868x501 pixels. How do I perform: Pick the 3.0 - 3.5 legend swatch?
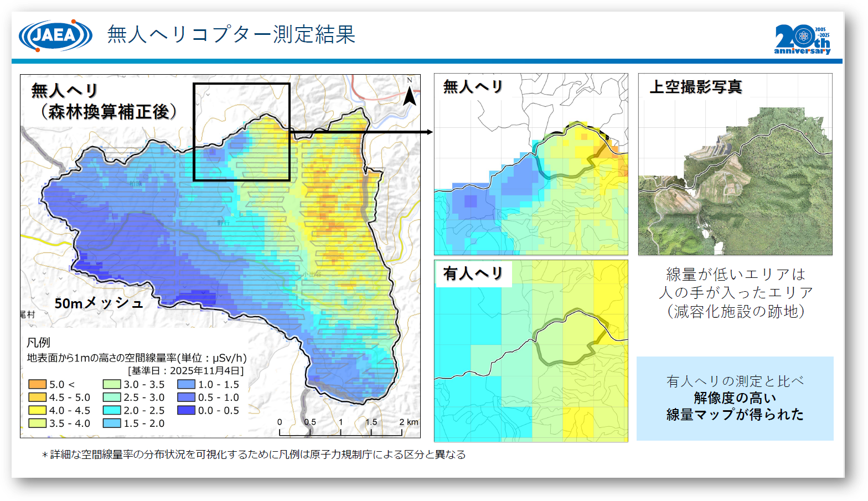tap(112, 384)
